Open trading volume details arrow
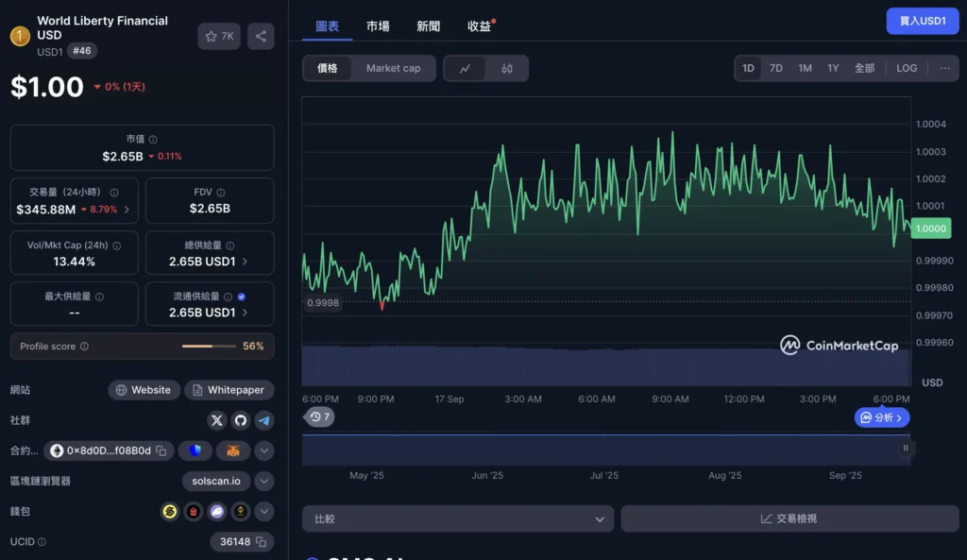This screenshot has width=967, height=560. (127, 210)
